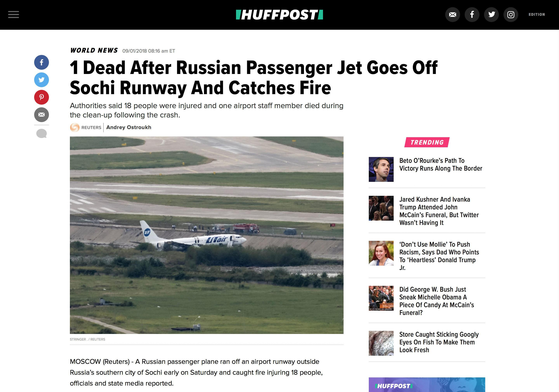Share article on Facebook via sidebar button
This screenshot has width=559, height=392.
point(41,62)
